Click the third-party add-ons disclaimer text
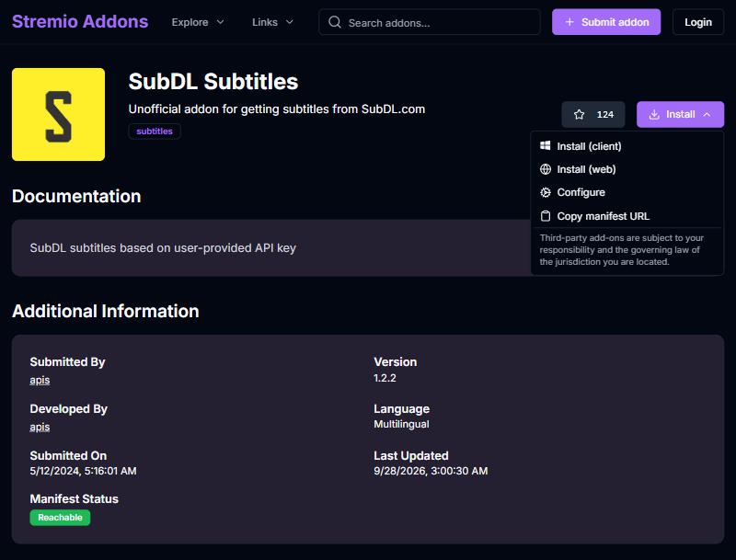736x560 pixels. pos(622,250)
